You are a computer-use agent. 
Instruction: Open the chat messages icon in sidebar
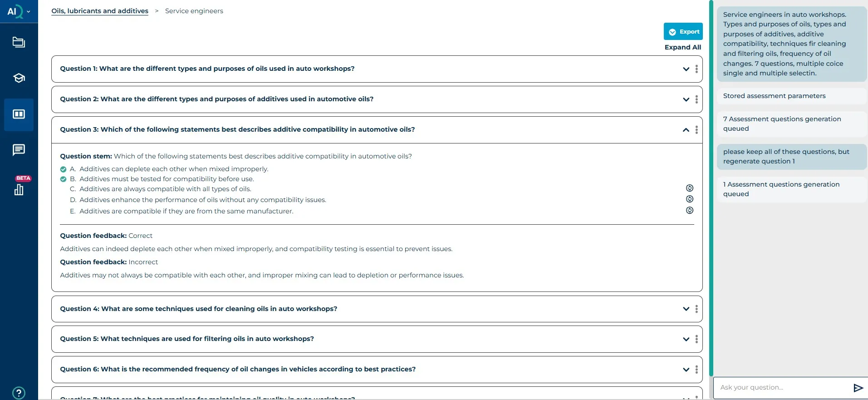click(x=19, y=150)
